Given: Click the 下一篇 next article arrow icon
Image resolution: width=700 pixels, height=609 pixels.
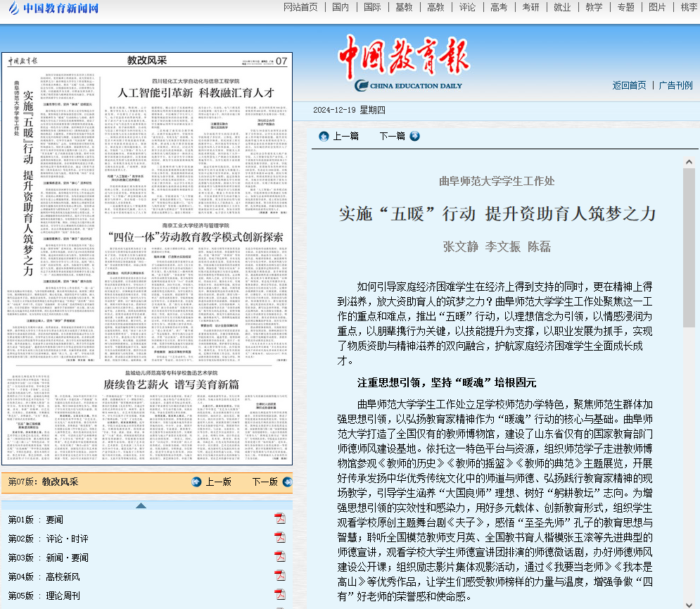Looking at the screenshot, I should pos(414,136).
